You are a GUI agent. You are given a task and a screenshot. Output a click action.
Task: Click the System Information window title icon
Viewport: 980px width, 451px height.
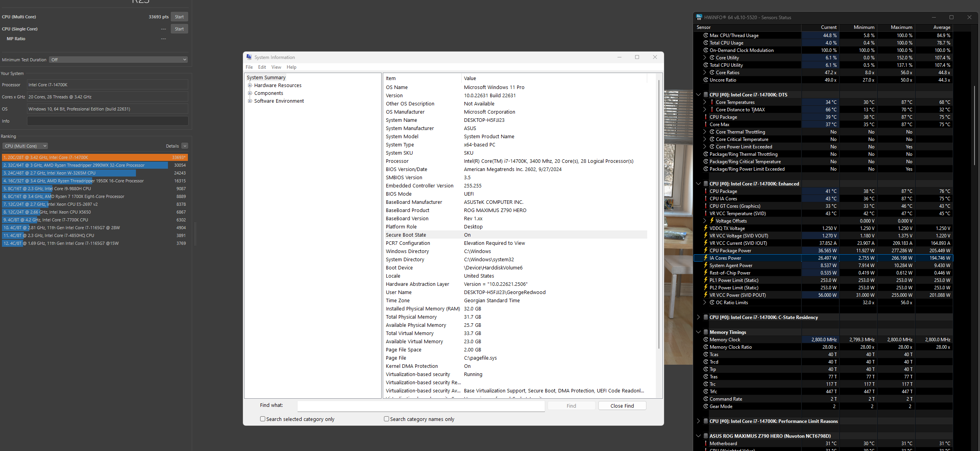tap(249, 57)
